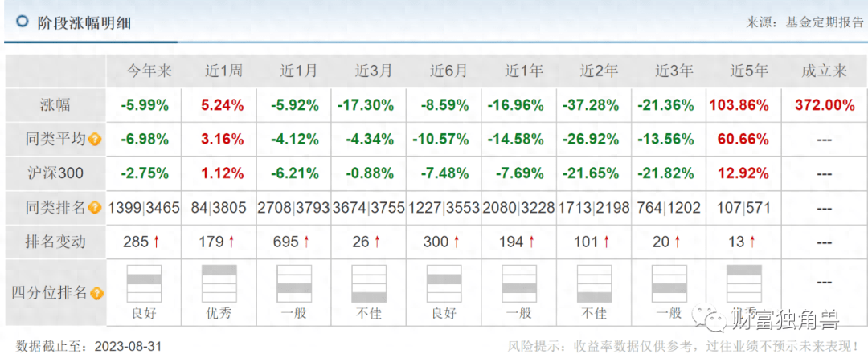The height and width of the screenshot is (358, 868).
Task: Click the 沪深300 row label
Action: point(55,173)
